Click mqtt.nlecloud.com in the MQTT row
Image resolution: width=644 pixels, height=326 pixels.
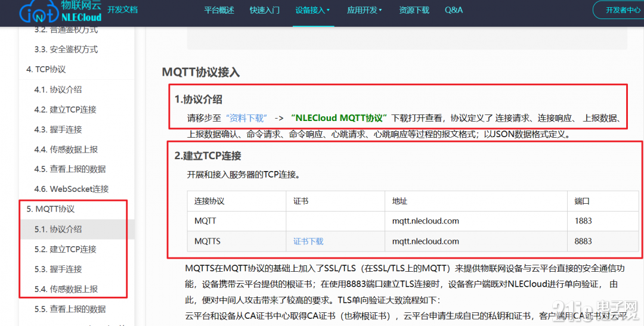[426, 221]
